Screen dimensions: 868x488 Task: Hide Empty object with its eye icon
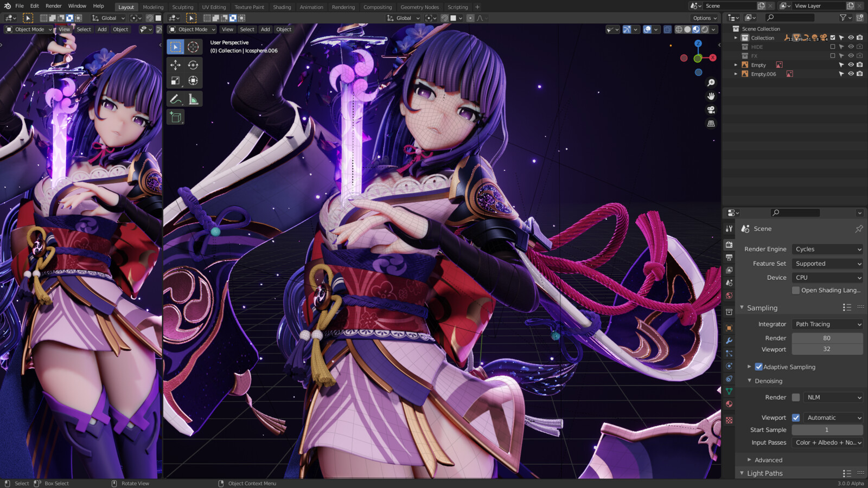851,65
